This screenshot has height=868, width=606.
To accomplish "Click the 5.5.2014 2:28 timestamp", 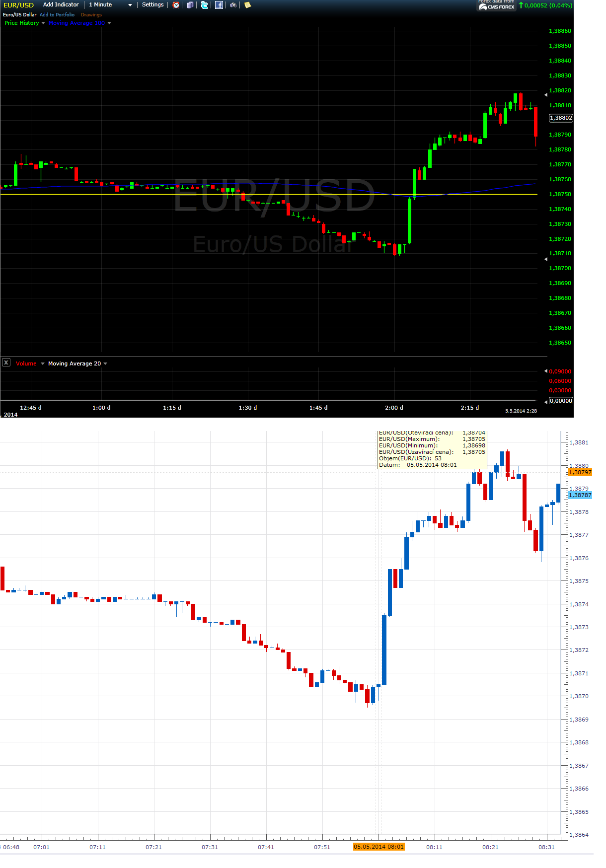I will coord(521,411).
